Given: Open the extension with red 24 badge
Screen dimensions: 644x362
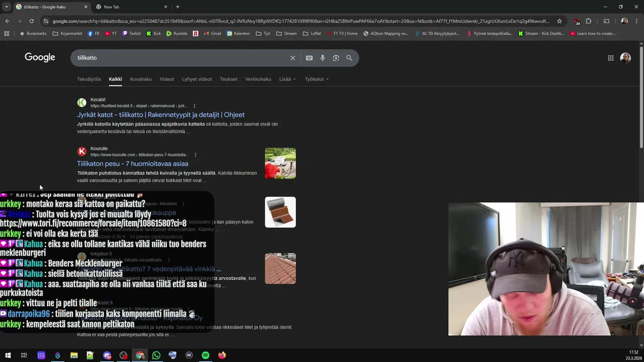Looking at the screenshot, I should (x=577, y=21).
